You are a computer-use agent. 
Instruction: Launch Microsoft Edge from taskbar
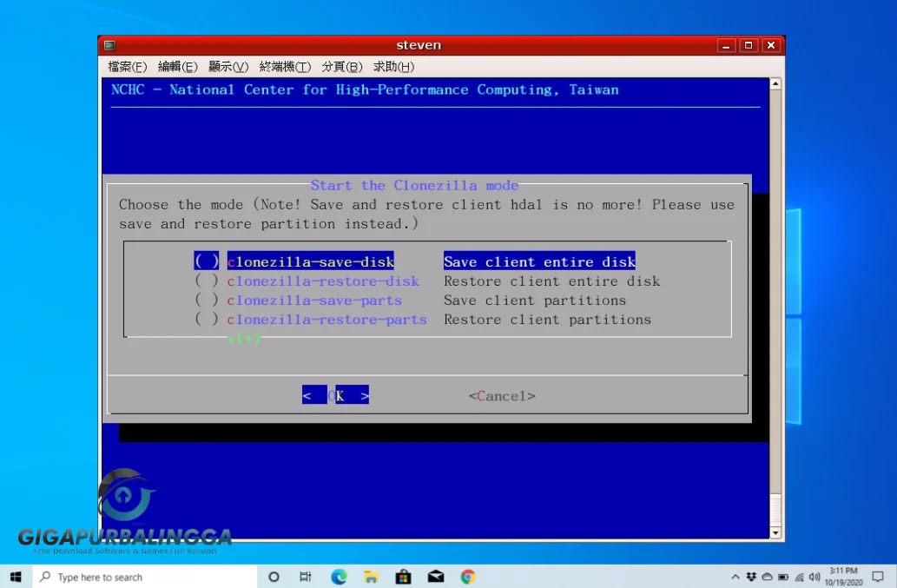(x=339, y=577)
